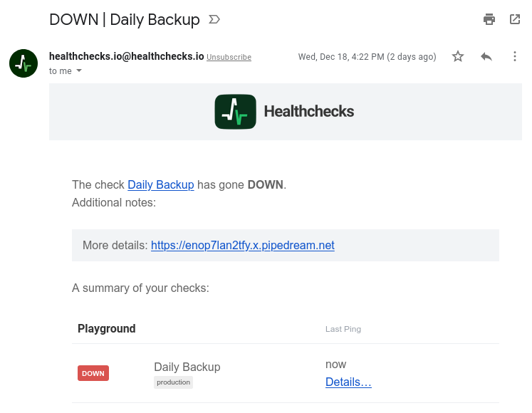Click the Unsubscribe link
The width and height of the screenshot is (532, 413).
tap(229, 57)
